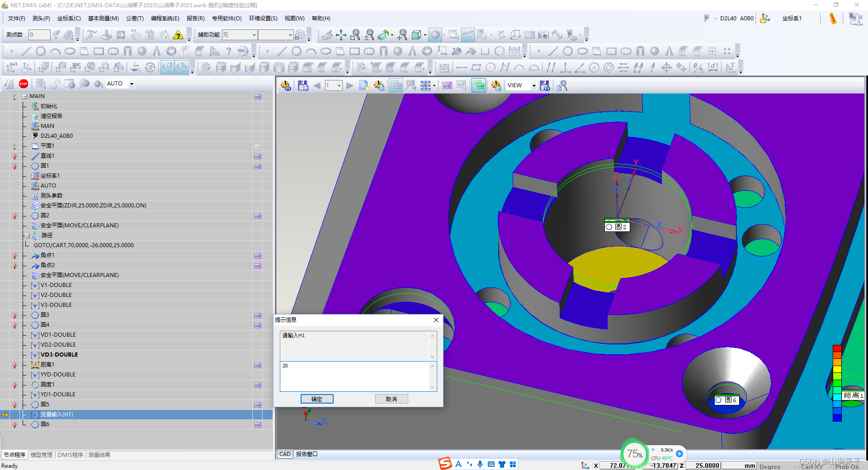Switch to the DMIS程序 tab
Viewport: 868px width, 470px height.
71,455
